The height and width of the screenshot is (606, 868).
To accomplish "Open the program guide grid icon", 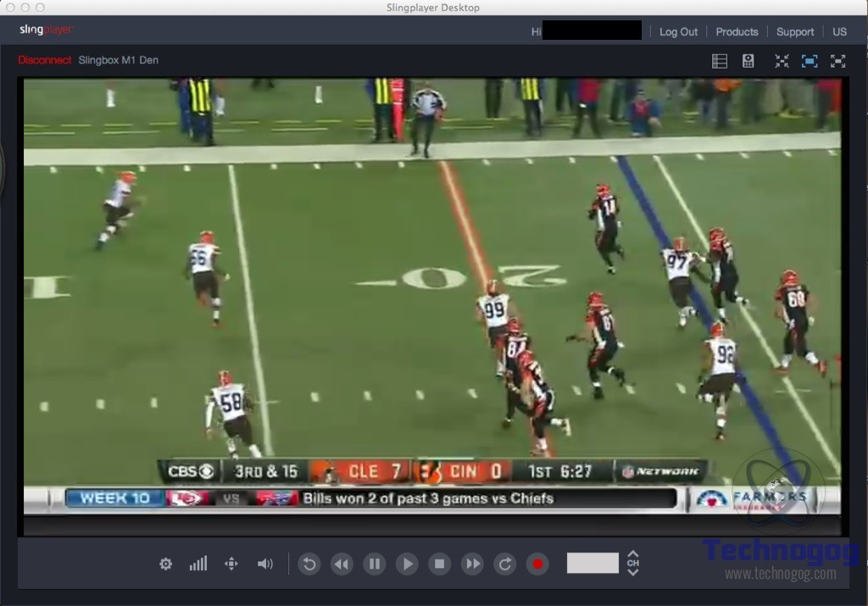I will tap(719, 61).
